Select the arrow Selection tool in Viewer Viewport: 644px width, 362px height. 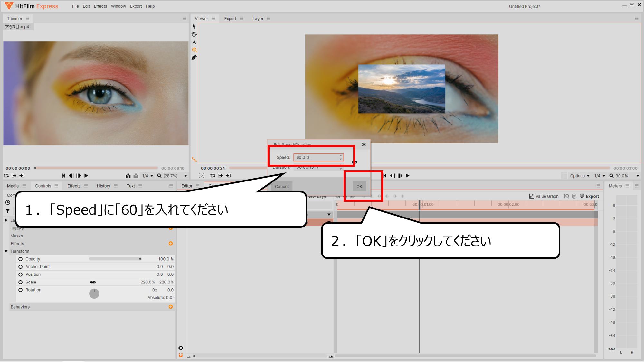pyautogui.click(x=194, y=26)
